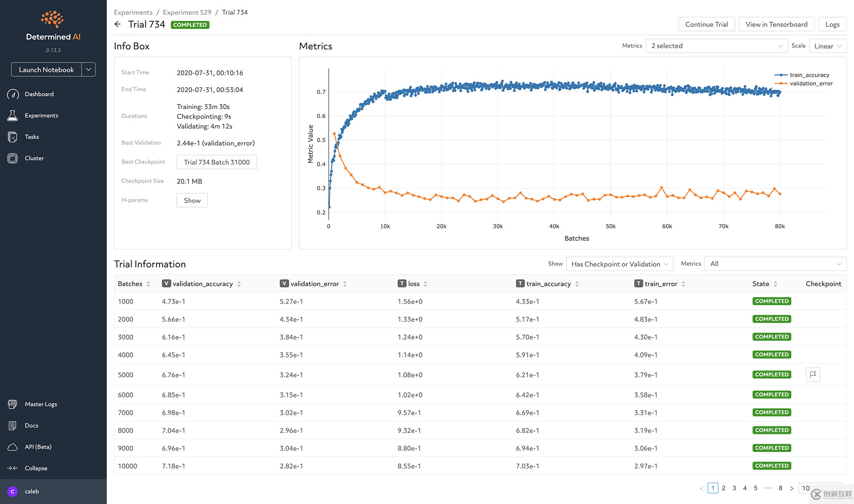Toggle the train_accuracy legend series
This screenshot has width=854, height=504.
tap(809, 75)
